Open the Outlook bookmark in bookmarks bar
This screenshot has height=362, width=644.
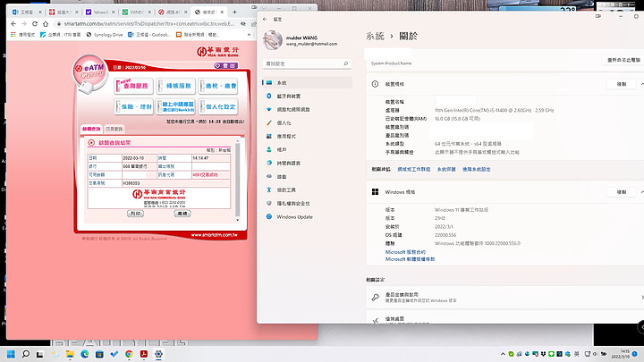coord(149,35)
